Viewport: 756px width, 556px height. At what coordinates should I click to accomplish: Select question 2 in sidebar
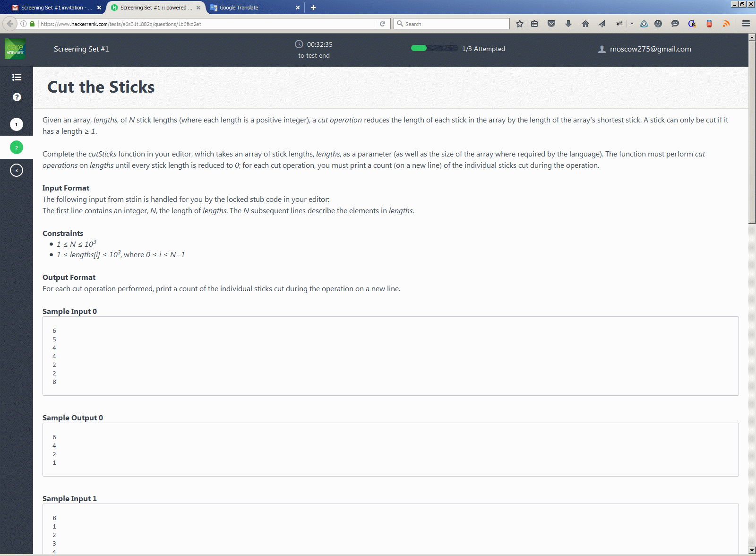17,148
